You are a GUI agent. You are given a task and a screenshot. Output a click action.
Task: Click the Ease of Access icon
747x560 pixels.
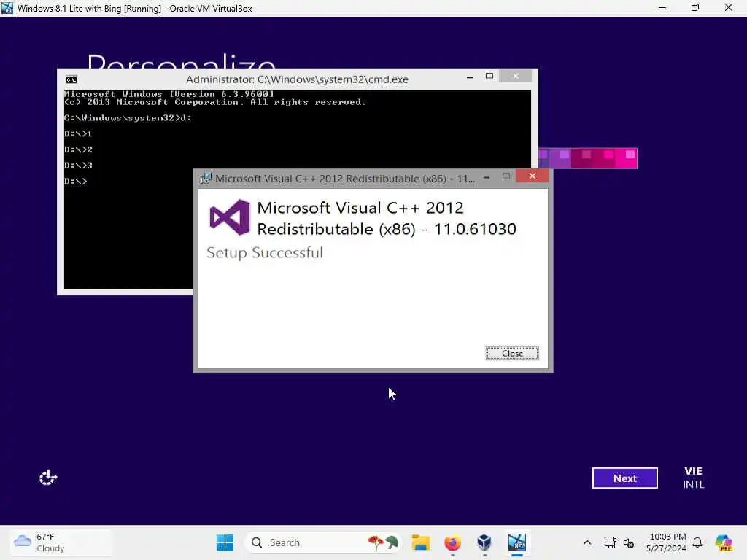pyautogui.click(x=48, y=477)
